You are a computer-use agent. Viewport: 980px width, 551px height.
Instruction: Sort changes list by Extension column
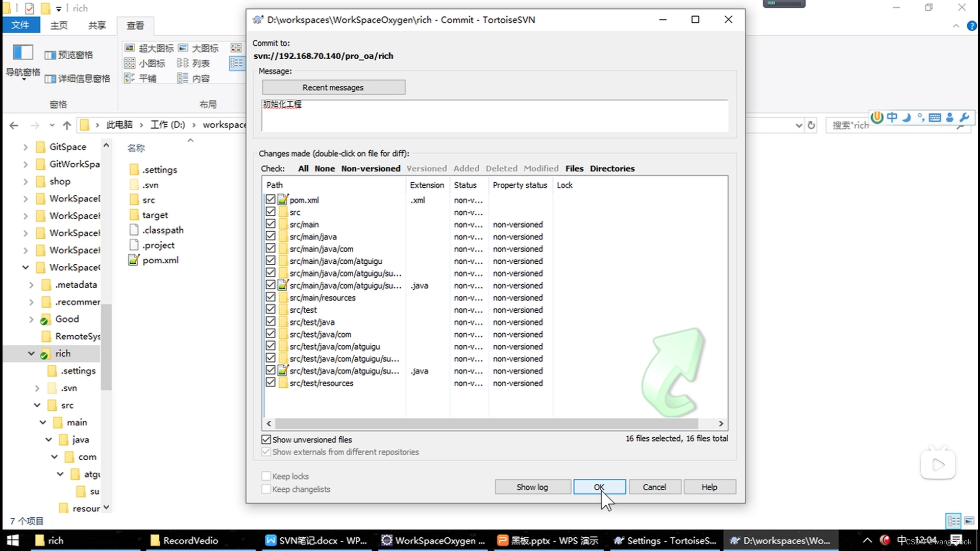tap(427, 185)
